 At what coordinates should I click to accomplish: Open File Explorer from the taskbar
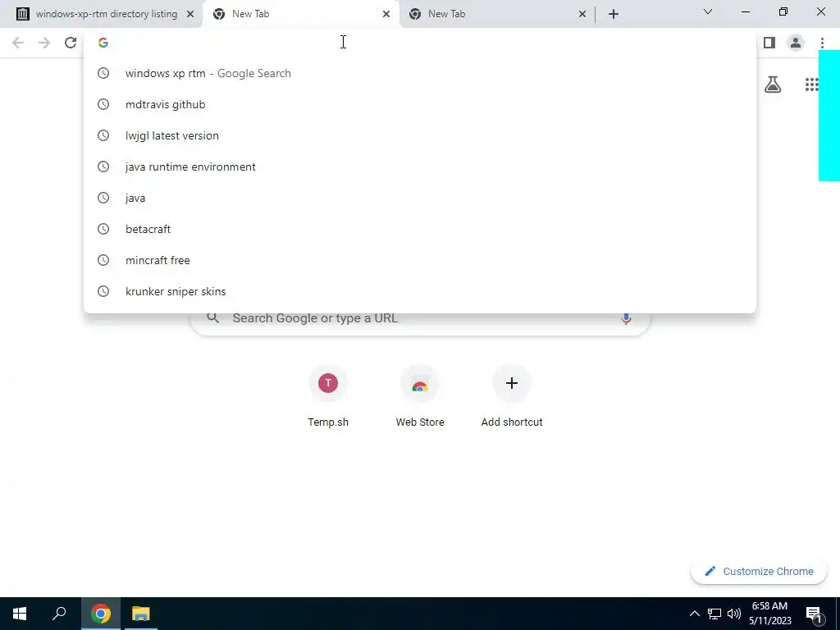tap(141, 614)
